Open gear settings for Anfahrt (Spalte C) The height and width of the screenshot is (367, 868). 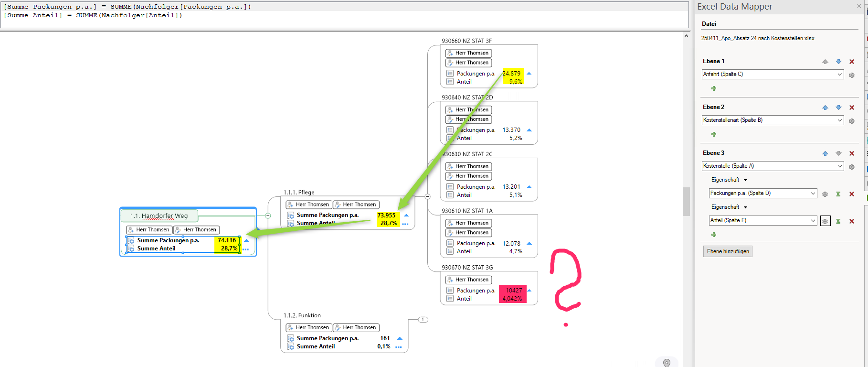pyautogui.click(x=851, y=75)
